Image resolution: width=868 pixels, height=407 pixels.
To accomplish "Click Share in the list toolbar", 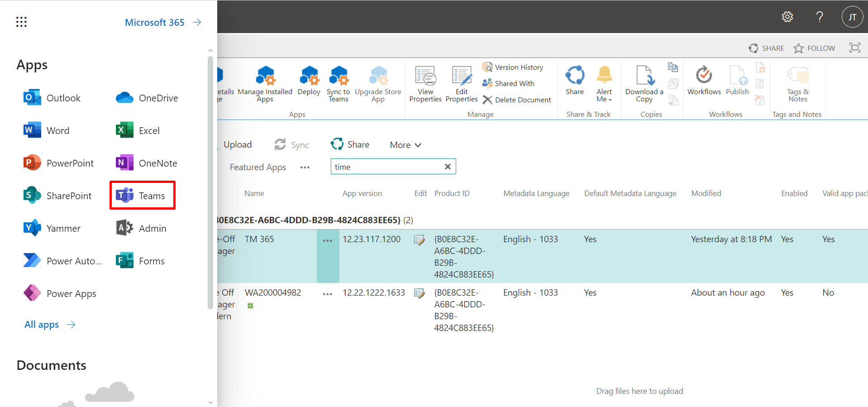I will [350, 144].
